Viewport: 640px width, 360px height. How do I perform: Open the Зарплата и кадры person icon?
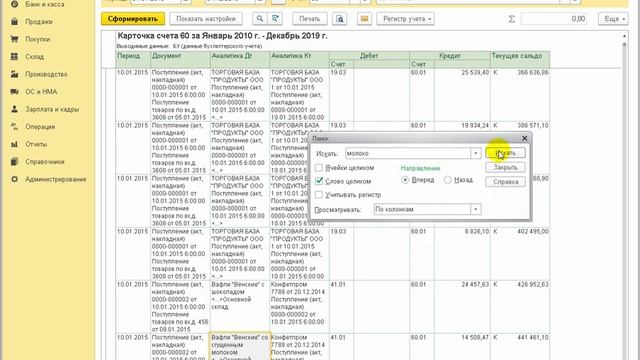pos(14,109)
